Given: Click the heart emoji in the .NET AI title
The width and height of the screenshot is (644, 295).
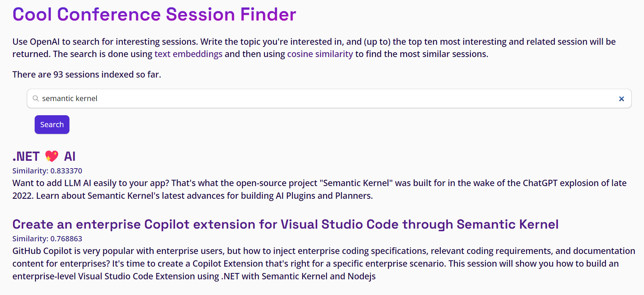Looking at the screenshot, I should pyautogui.click(x=52, y=156).
